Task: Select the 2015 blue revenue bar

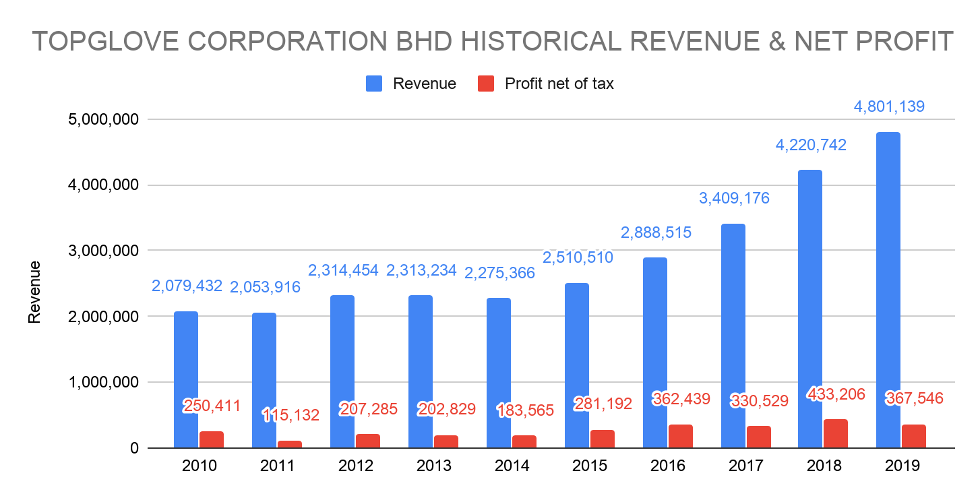Action: pyautogui.click(x=577, y=365)
